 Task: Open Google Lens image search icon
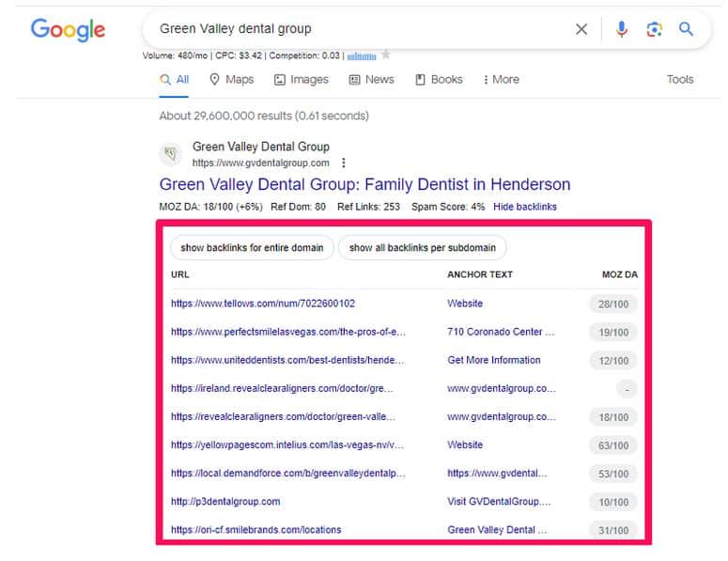click(x=654, y=29)
